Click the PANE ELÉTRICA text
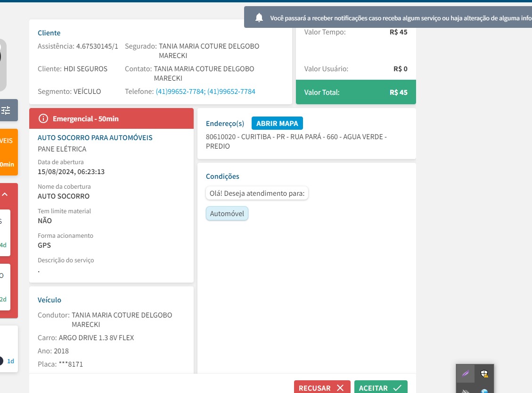 pos(62,149)
